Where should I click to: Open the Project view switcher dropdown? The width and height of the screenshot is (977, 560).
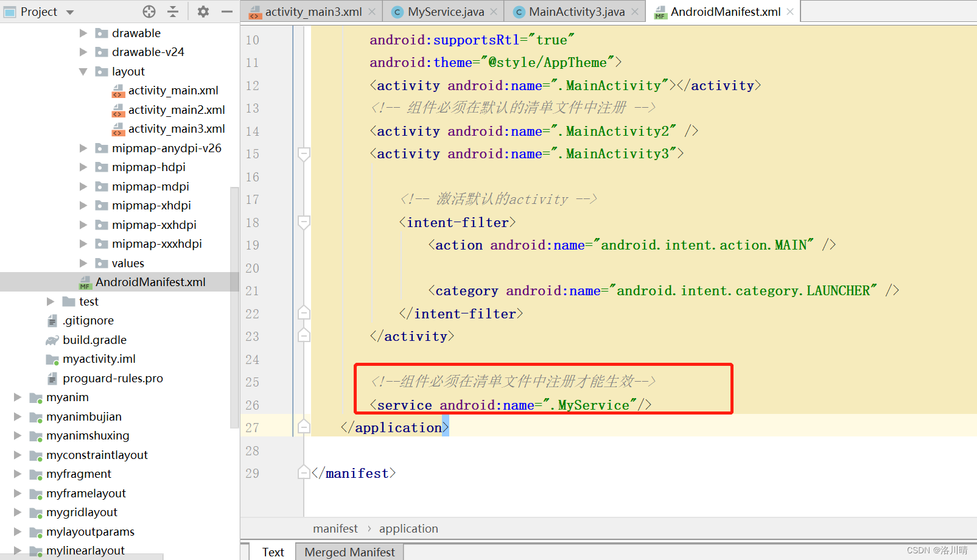[x=69, y=12]
